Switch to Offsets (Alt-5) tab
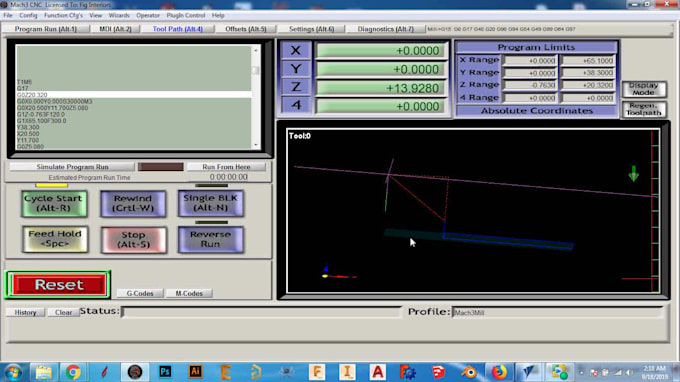The height and width of the screenshot is (382, 680). click(x=245, y=29)
